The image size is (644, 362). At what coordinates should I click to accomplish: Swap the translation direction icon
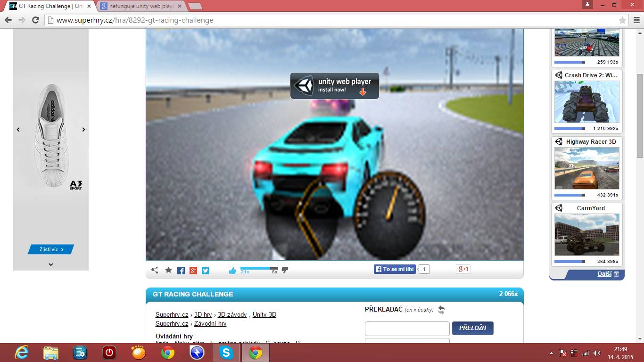(441, 310)
